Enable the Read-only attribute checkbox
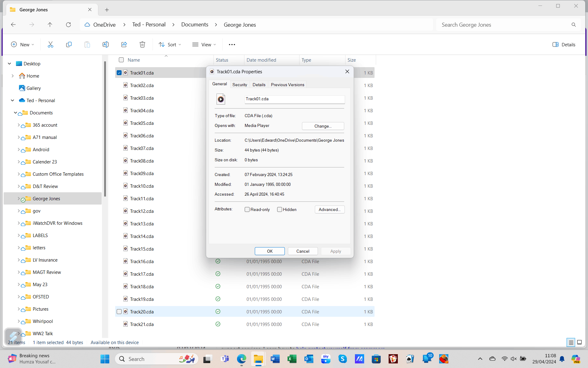Image resolution: width=588 pixels, height=368 pixels. (x=247, y=209)
